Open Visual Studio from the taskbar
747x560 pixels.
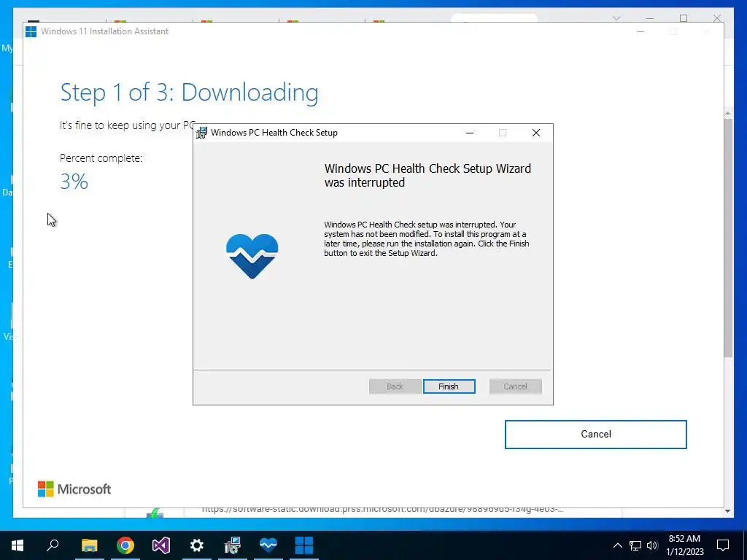pyautogui.click(x=161, y=545)
